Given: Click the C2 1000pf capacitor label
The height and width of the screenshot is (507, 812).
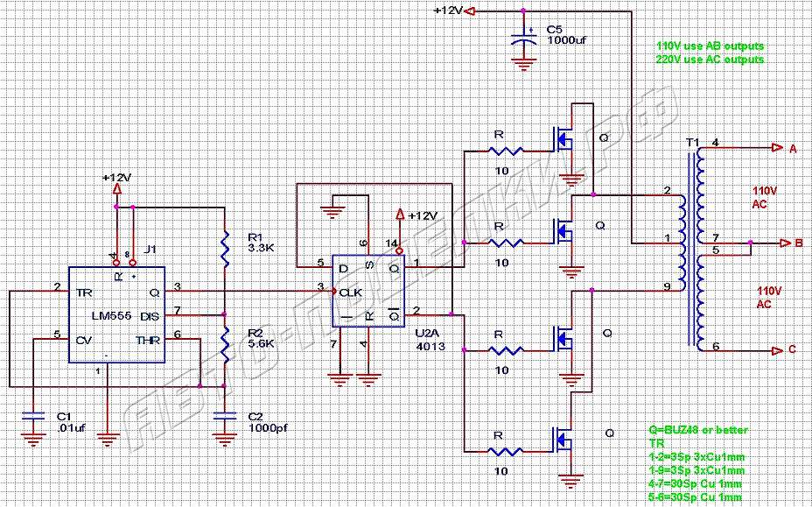Looking at the screenshot, I should (x=269, y=422).
